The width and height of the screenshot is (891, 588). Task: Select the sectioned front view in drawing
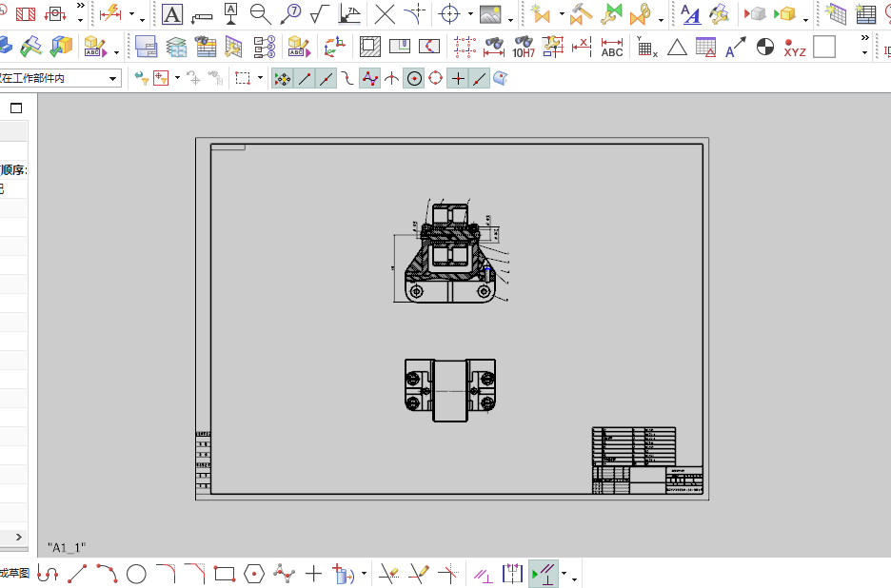tap(449, 251)
